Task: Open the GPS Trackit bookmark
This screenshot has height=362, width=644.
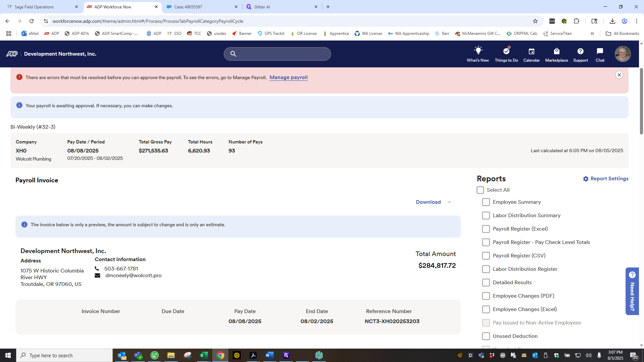Action: click(x=271, y=34)
